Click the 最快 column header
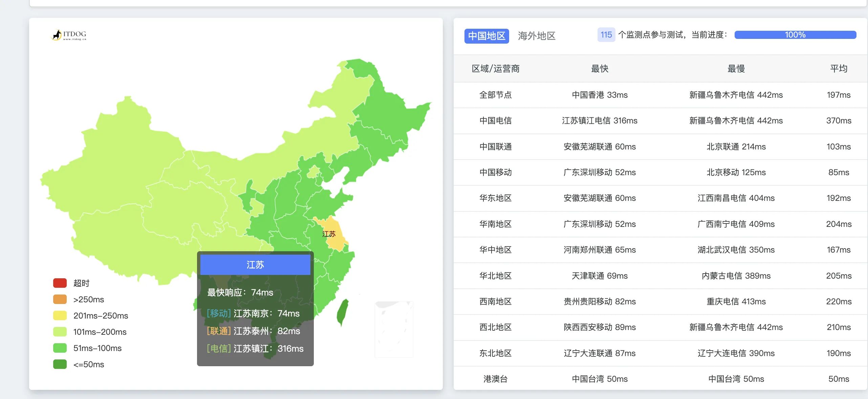868x399 pixels. click(x=600, y=69)
